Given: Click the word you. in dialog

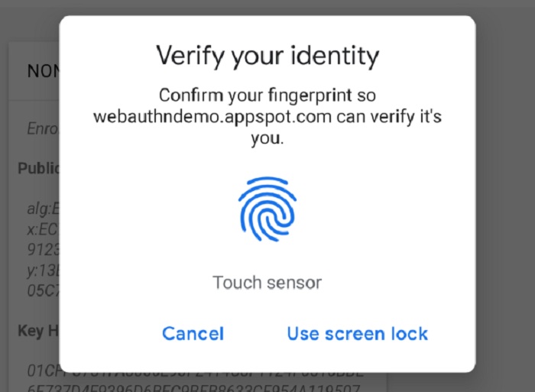Looking at the screenshot, I should click(x=267, y=138).
